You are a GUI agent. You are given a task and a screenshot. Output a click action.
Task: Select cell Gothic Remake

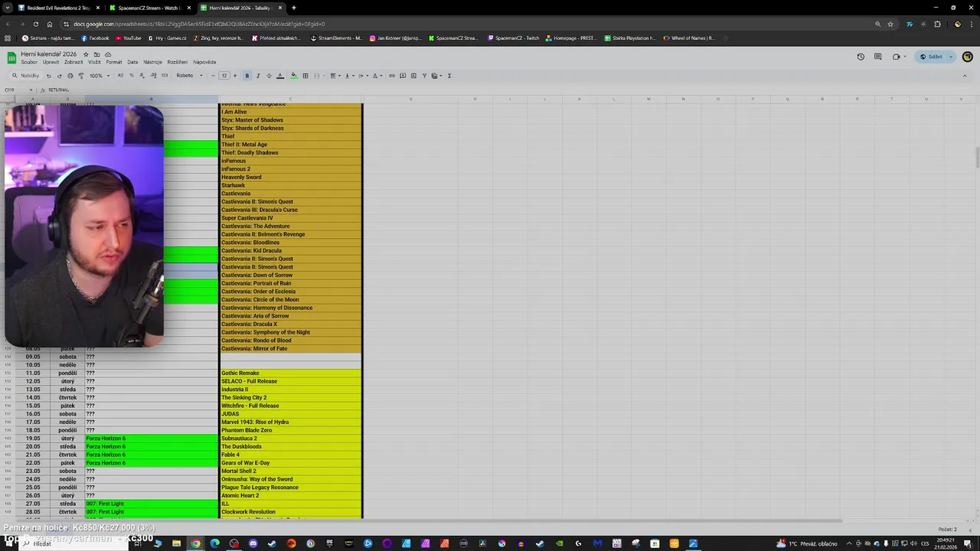[290, 373]
